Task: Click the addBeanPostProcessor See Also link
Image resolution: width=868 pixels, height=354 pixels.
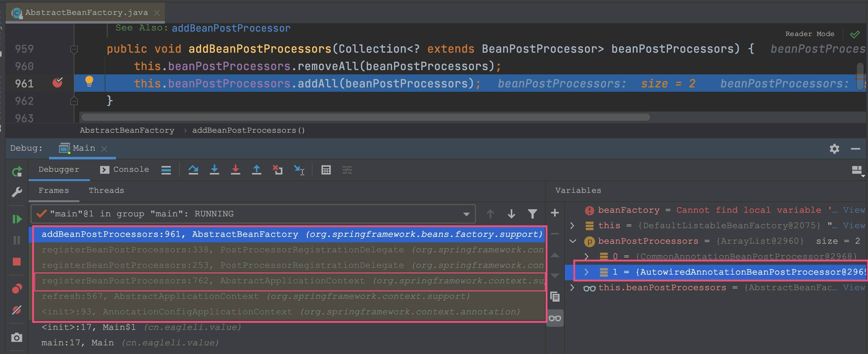Action: (231, 28)
